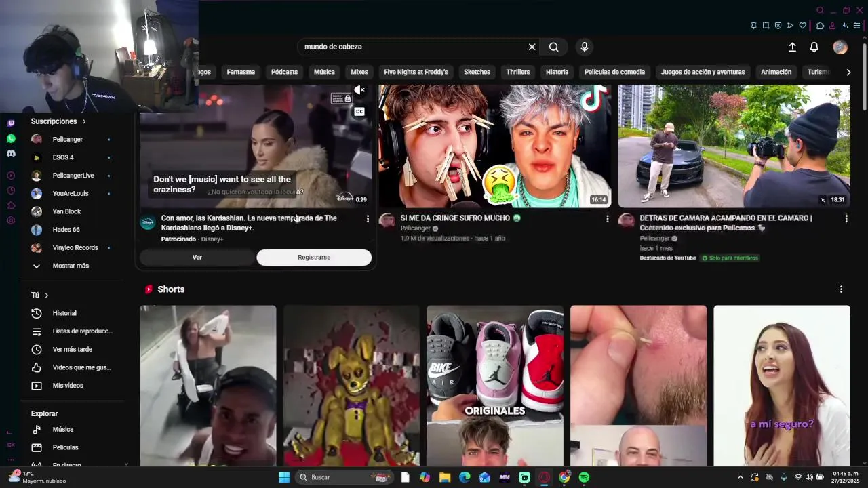Click the snapshot icon in browser toolbar
The width and height of the screenshot is (868, 488).
[766, 26]
